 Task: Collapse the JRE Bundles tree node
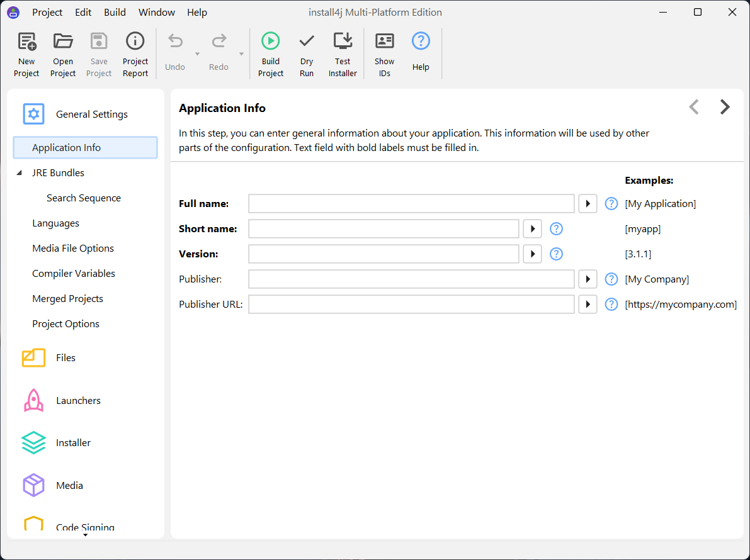click(19, 173)
